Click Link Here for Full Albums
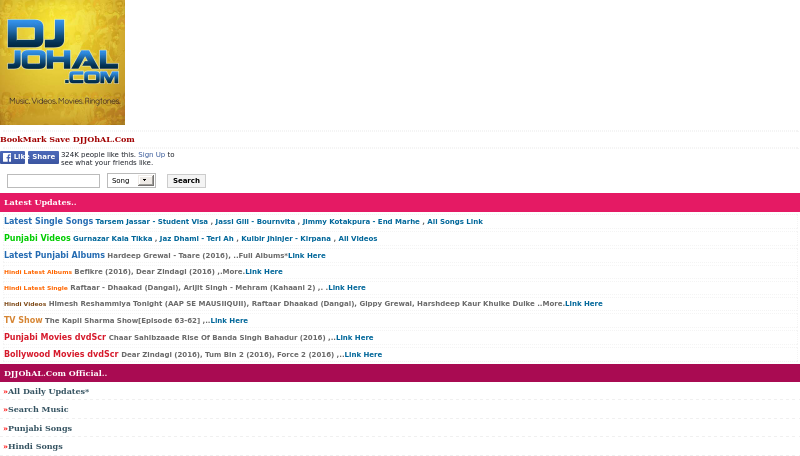800x456 pixels. 307,256
